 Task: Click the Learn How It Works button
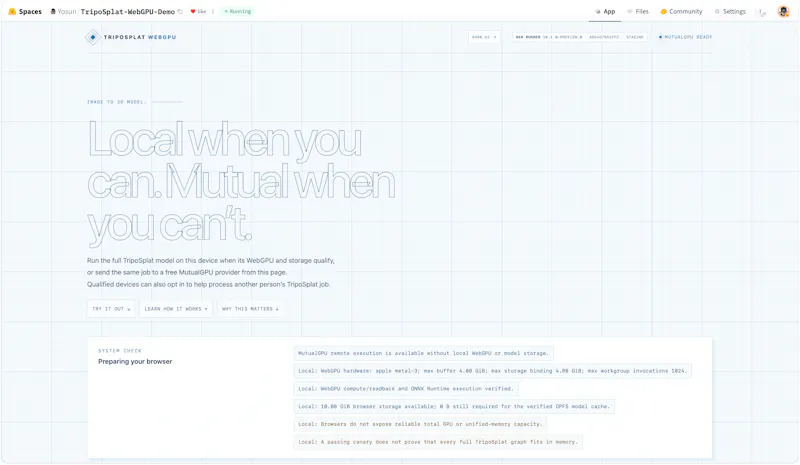pyautogui.click(x=176, y=309)
